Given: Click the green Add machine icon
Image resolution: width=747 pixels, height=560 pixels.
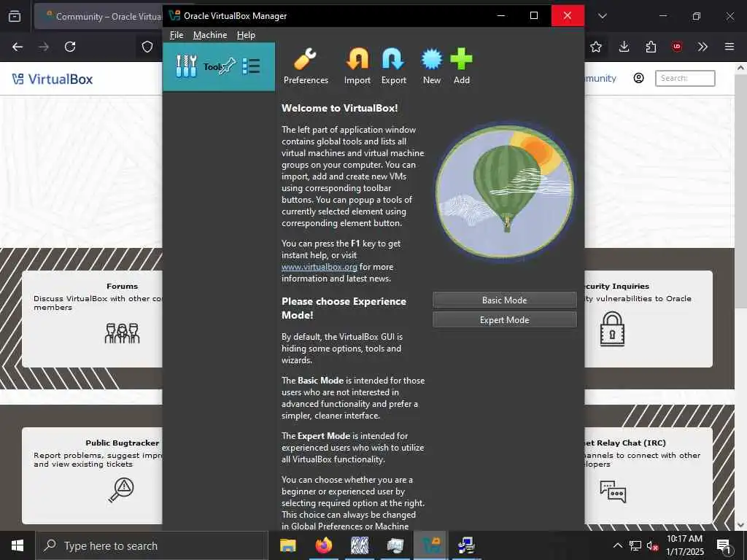Looking at the screenshot, I should (x=461, y=66).
